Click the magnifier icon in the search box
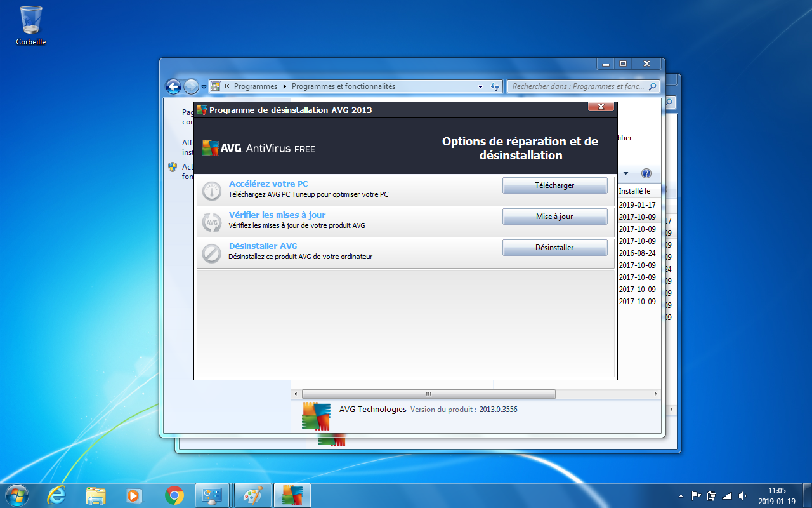Image resolution: width=812 pixels, height=508 pixels. [653, 86]
